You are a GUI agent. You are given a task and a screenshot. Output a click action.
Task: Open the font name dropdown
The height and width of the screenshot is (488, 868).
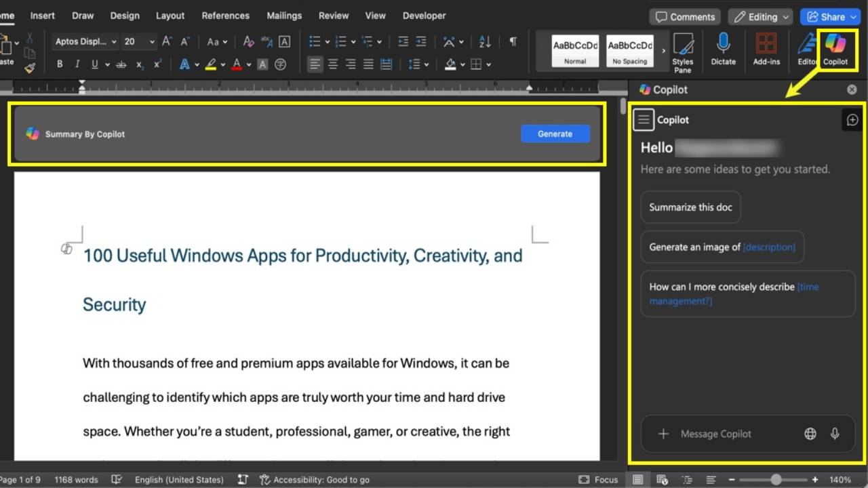pyautogui.click(x=114, y=41)
